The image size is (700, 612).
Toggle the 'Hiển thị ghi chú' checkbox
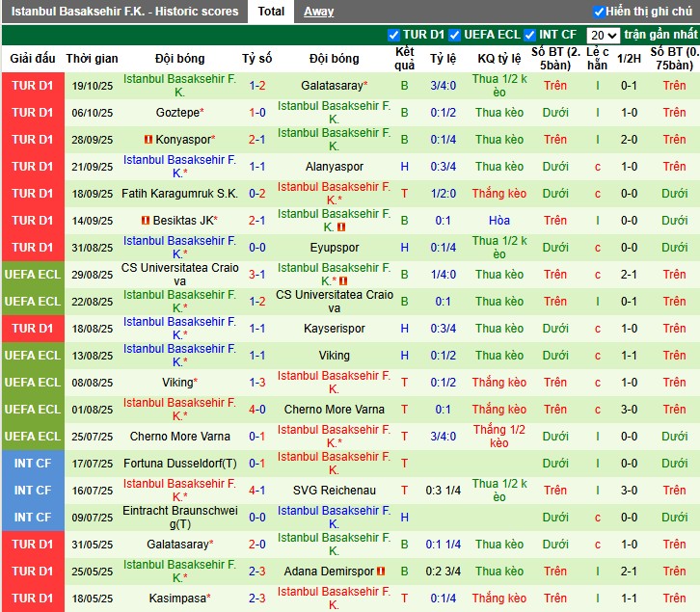click(599, 12)
